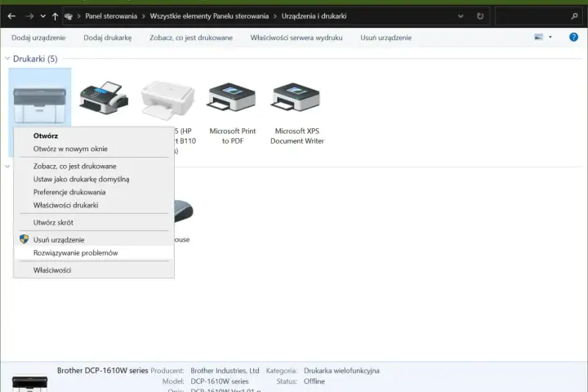Open Help with blue question mark icon
This screenshot has height=392, width=588.
coord(573,37)
